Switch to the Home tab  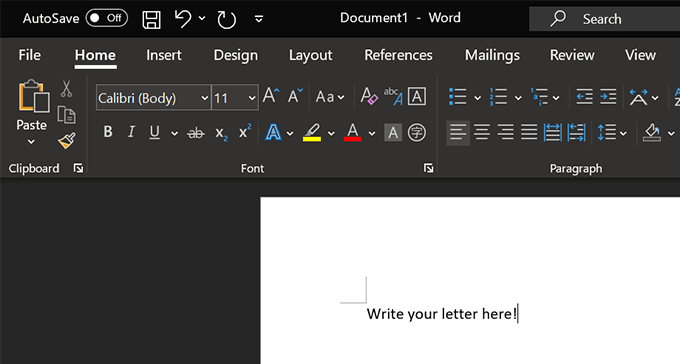95,55
